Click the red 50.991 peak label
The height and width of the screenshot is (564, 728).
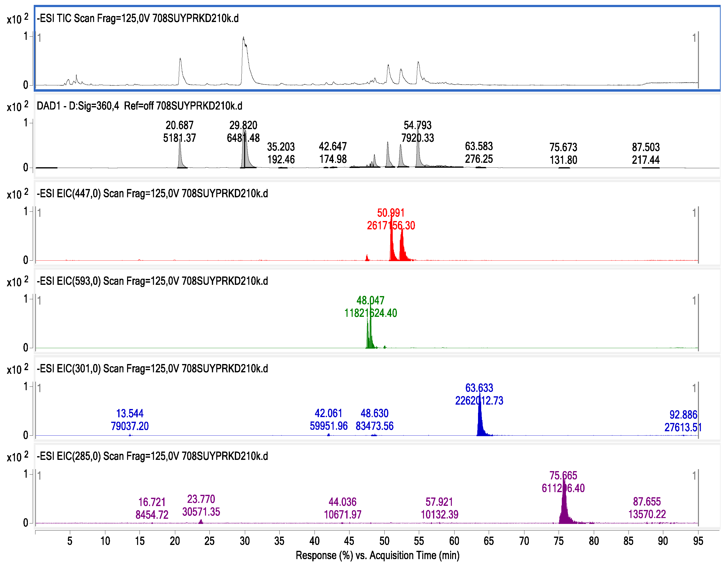click(x=391, y=213)
